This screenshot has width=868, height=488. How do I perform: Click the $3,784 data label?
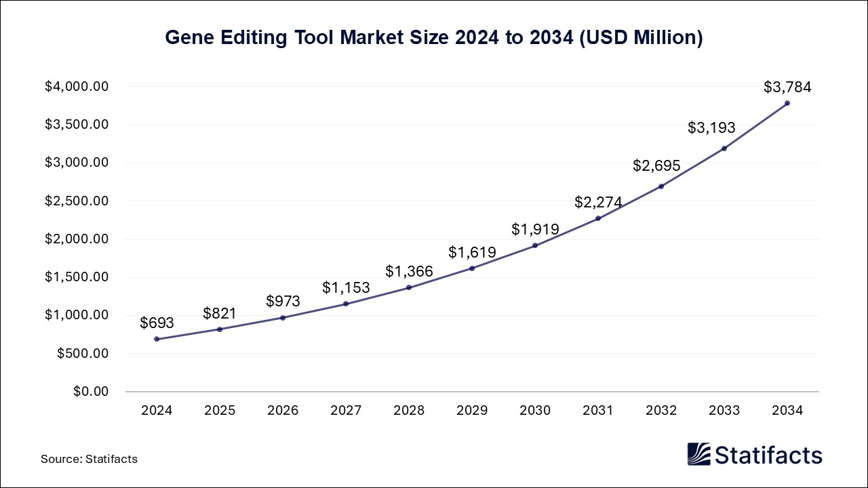787,87
